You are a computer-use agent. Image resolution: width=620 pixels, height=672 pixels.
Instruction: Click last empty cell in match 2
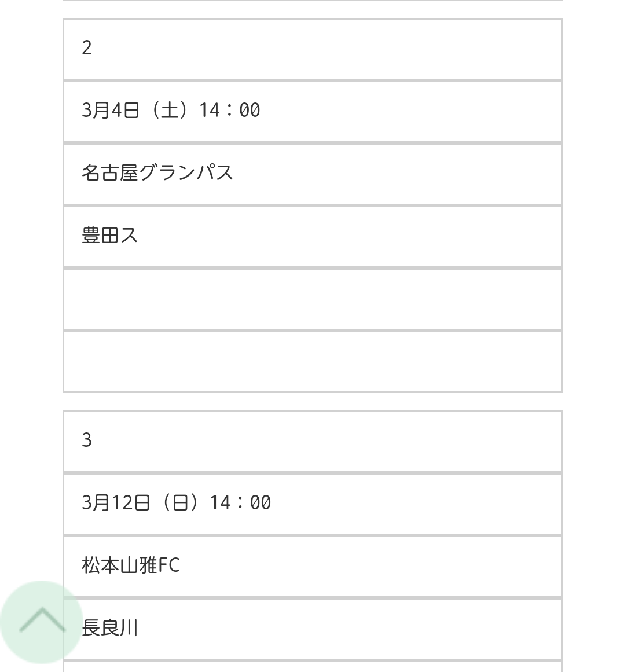313,362
